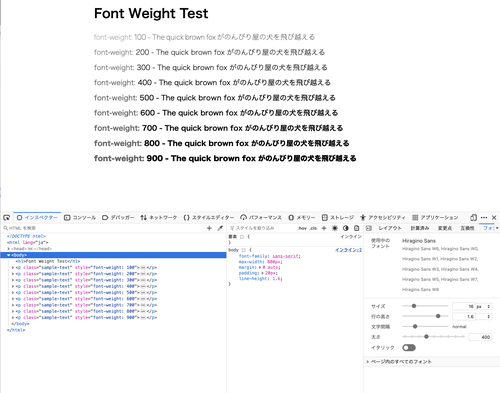Open the px size unit dropdown
500x393 pixels.
483,306
